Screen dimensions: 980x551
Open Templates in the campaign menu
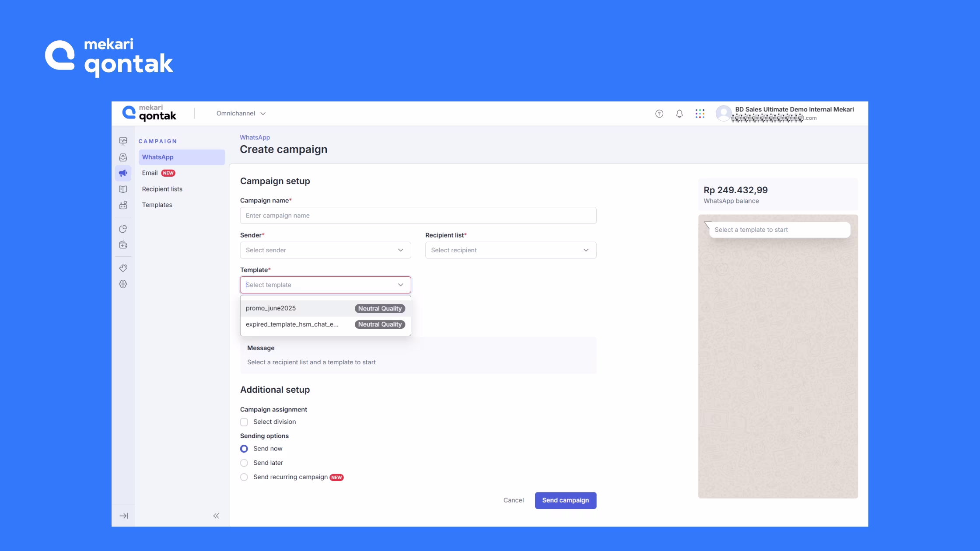pos(182,205)
